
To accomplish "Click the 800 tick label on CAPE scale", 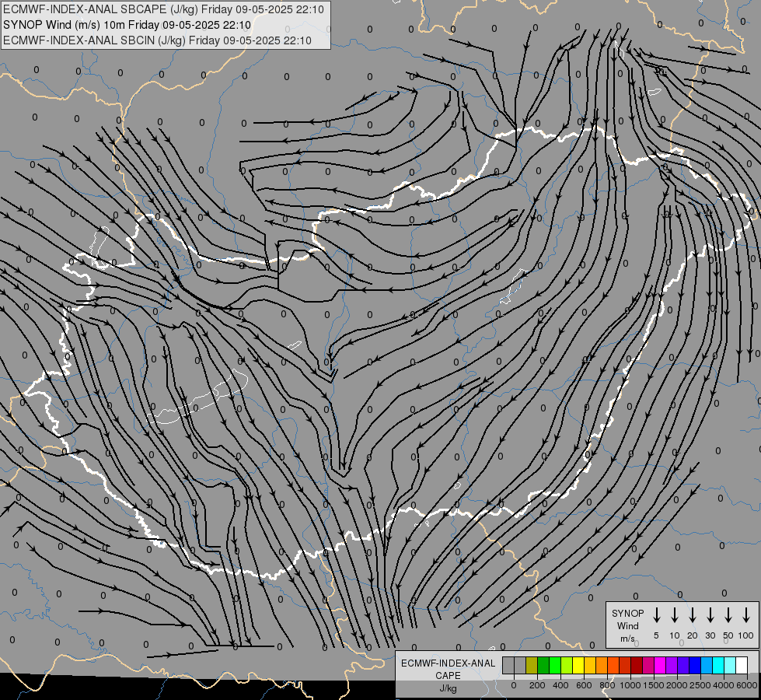I will coord(607,685).
